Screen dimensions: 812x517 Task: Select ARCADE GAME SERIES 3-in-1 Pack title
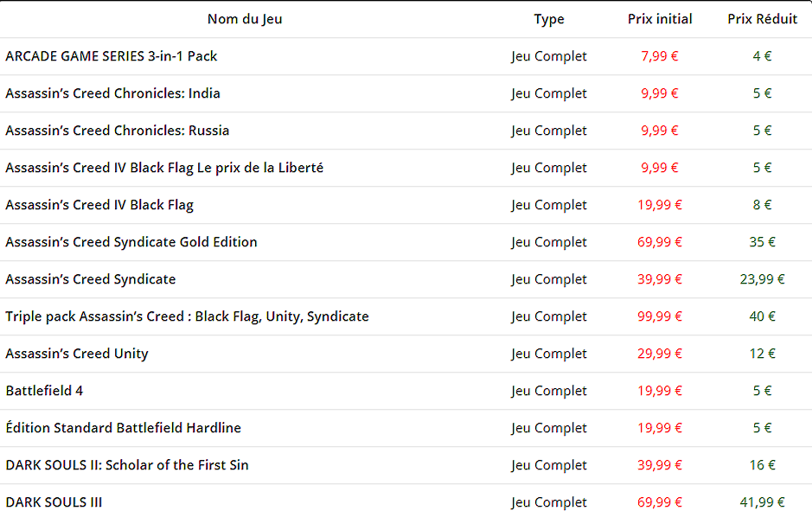pyautogui.click(x=112, y=56)
